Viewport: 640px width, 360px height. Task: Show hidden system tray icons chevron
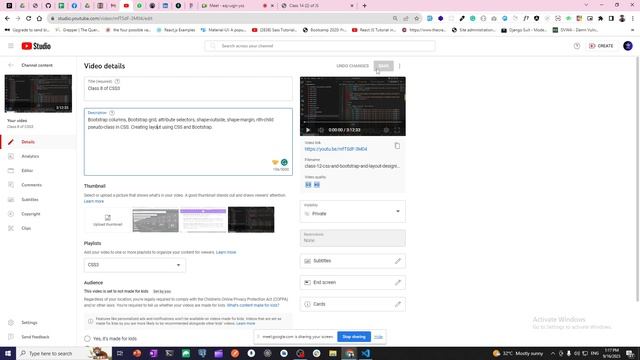click(553, 353)
